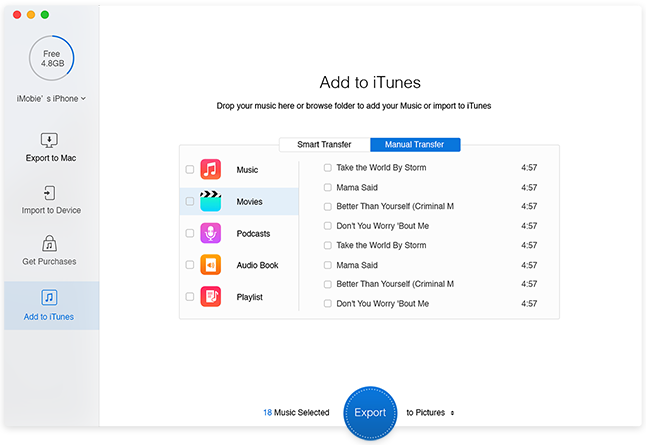Screen dimensions: 646x445
Task: Click the yellow window minimize button
Action: [31, 15]
